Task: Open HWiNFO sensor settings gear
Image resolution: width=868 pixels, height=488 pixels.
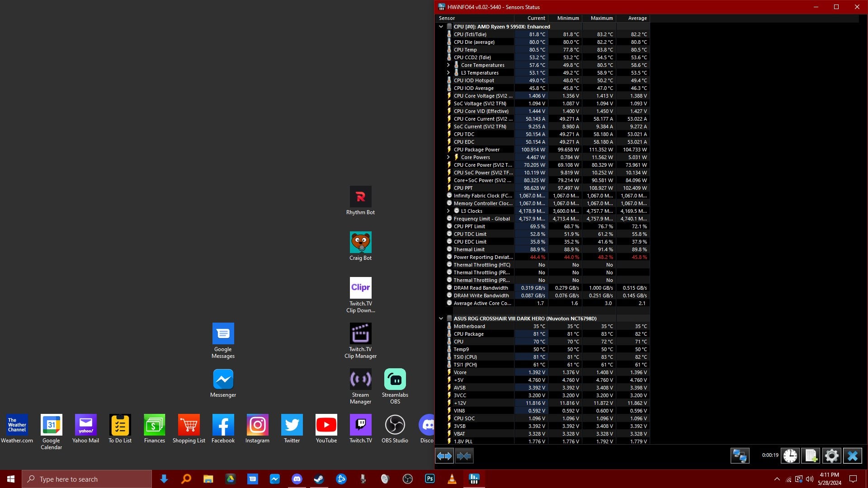Action: (x=831, y=456)
